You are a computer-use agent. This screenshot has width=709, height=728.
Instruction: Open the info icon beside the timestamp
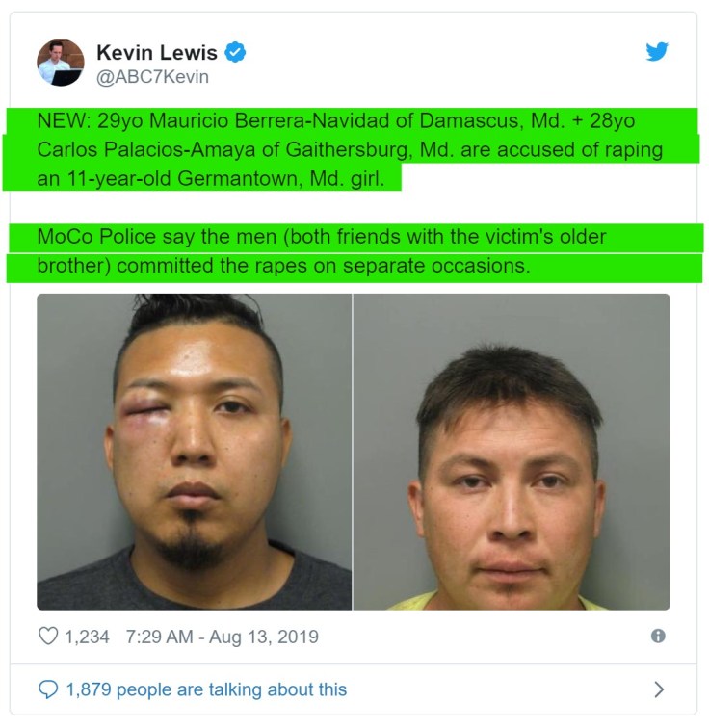[x=658, y=636]
